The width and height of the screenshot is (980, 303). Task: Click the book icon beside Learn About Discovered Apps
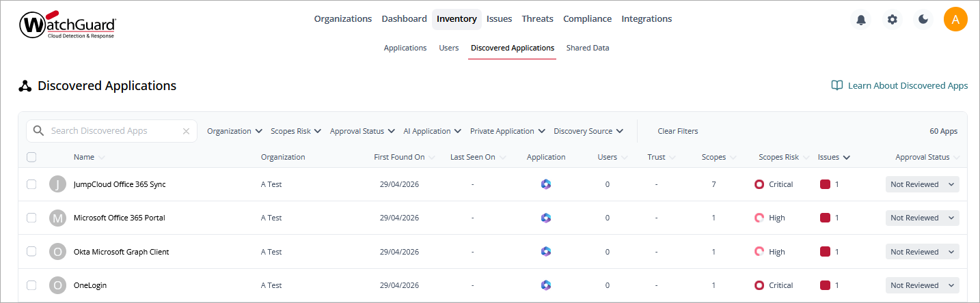[836, 85]
